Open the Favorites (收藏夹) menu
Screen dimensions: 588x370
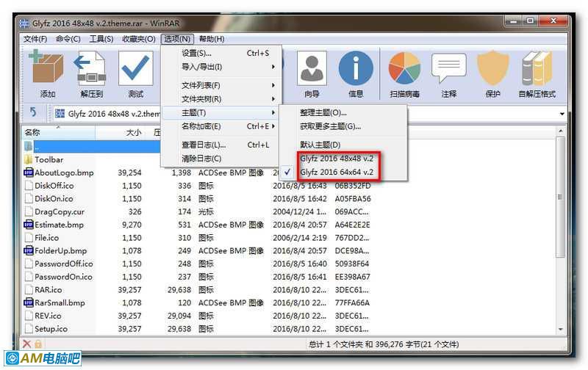pyautogui.click(x=139, y=39)
